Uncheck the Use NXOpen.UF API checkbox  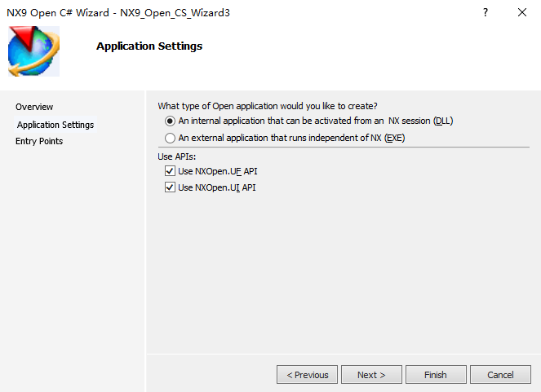[x=170, y=171]
